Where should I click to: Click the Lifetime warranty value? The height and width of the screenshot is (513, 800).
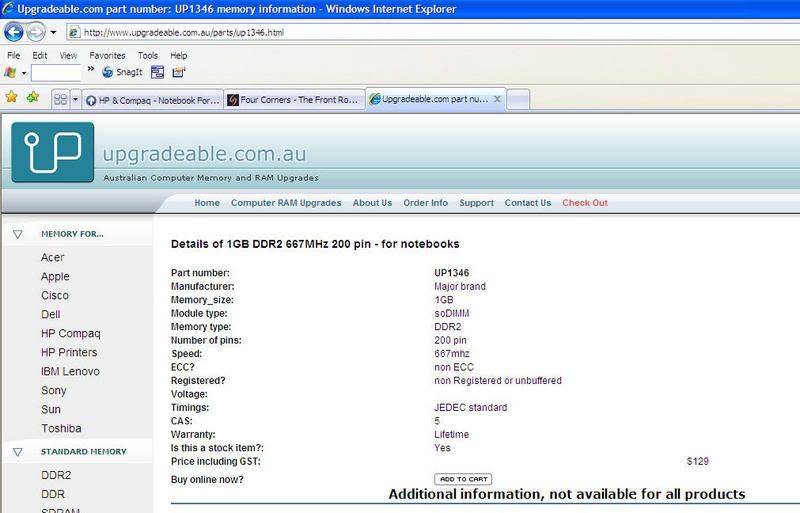(452, 434)
